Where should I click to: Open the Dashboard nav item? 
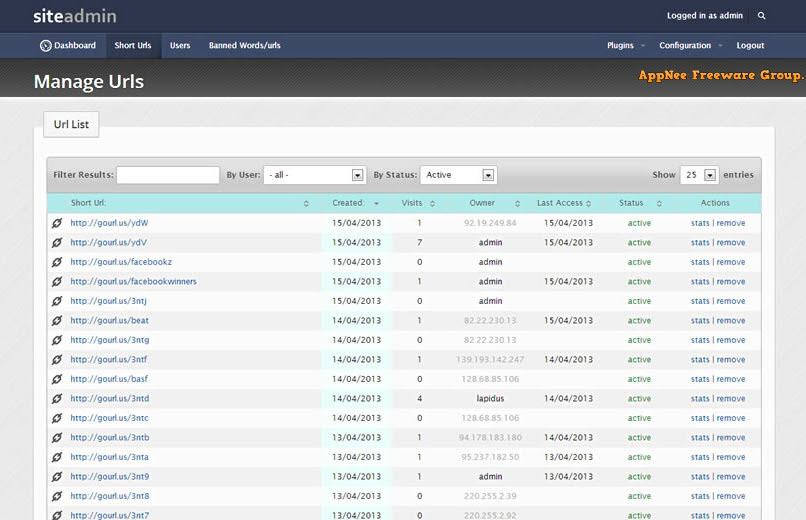[x=68, y=46]
